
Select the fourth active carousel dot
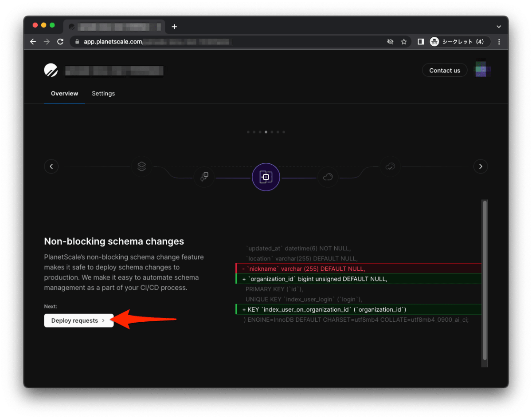(266, 132)
